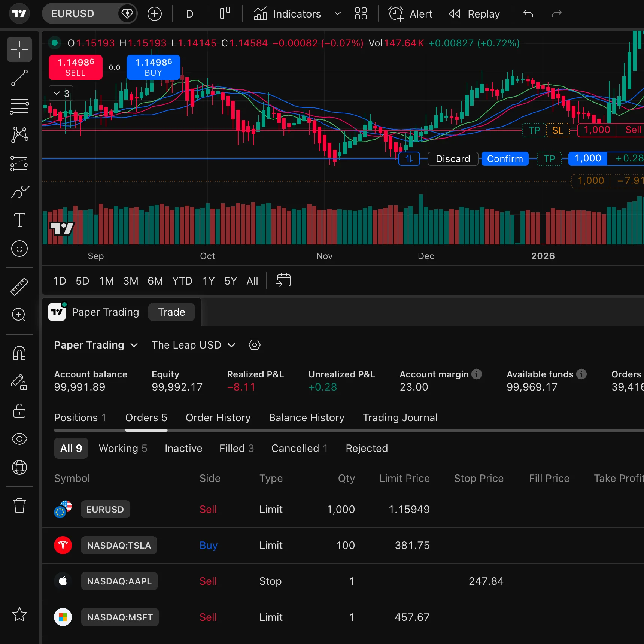Select the NASDAQ:AAPL order symbol
Screen dimensions: 644x644
click(119, 581)
